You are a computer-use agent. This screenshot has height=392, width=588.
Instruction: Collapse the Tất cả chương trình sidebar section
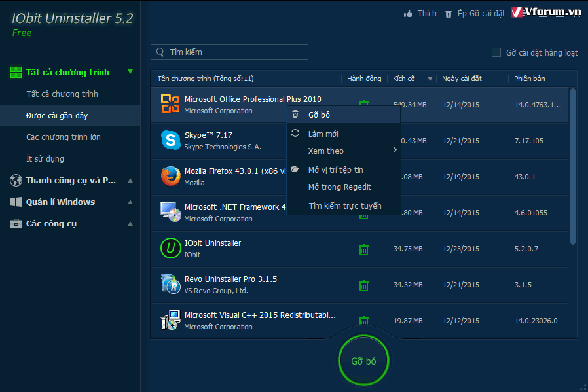[x=130, y=71]
